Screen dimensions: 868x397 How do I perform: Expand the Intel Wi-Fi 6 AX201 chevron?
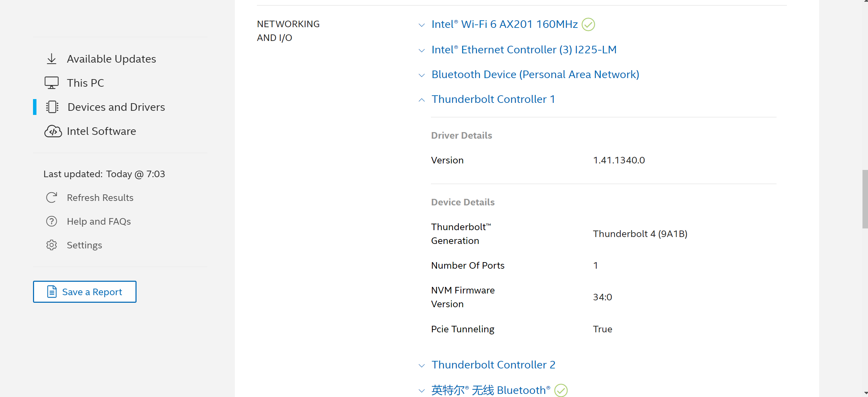(422, 25)
